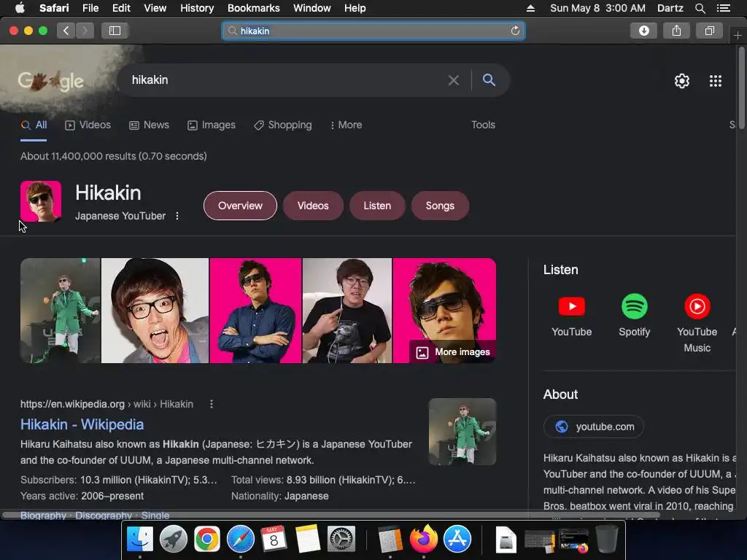Screen dimensions: 747x560
Task: Select the Songs chip
Action: point(440,206)
